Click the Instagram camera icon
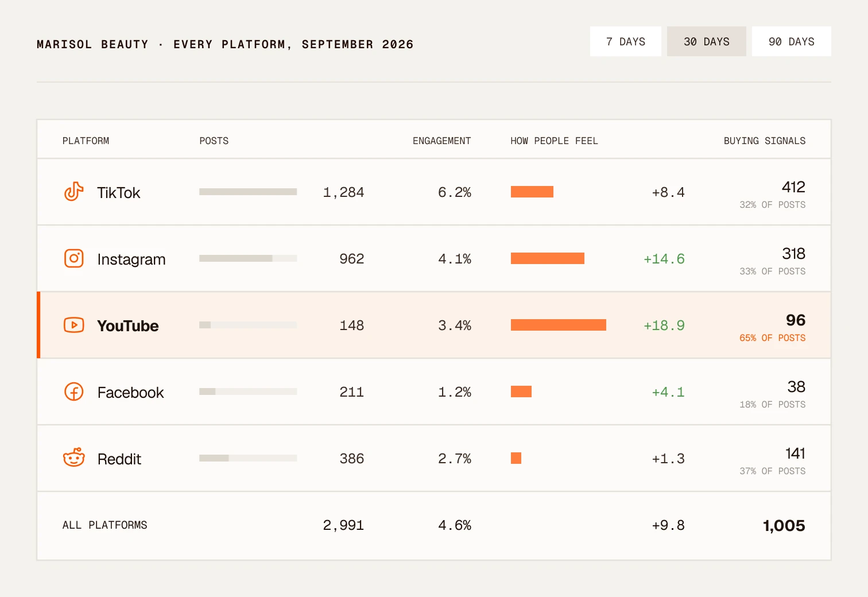Image resolution: width=868 pixels, height=597 pixels. 73,258
